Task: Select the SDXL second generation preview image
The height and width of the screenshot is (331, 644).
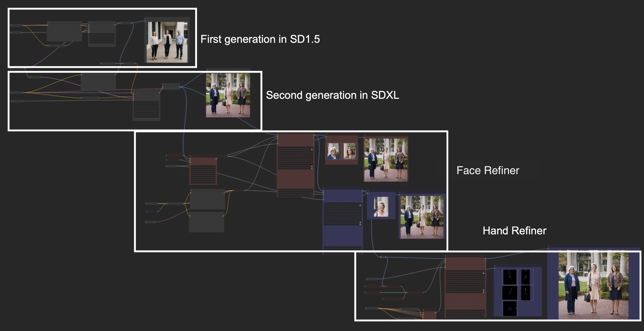Action: (228, 95)
